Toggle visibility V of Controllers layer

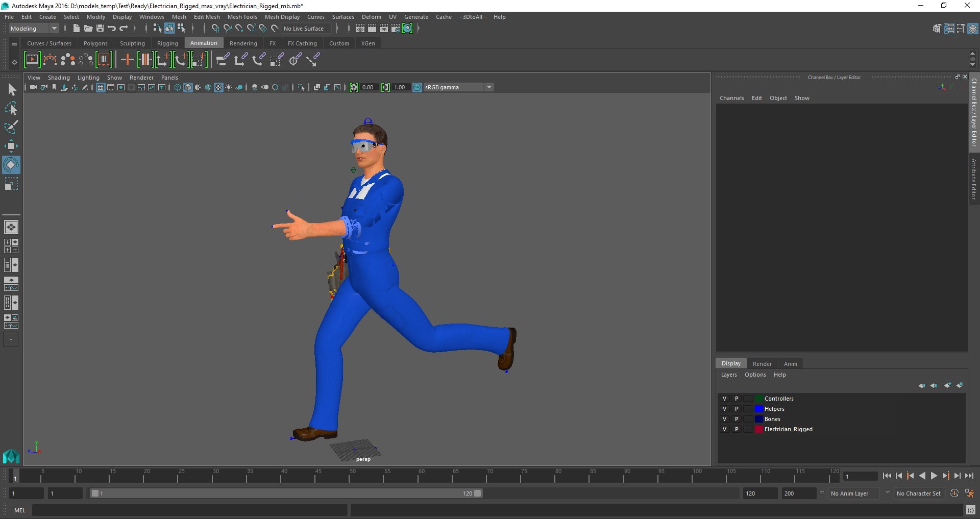point(724,399)
